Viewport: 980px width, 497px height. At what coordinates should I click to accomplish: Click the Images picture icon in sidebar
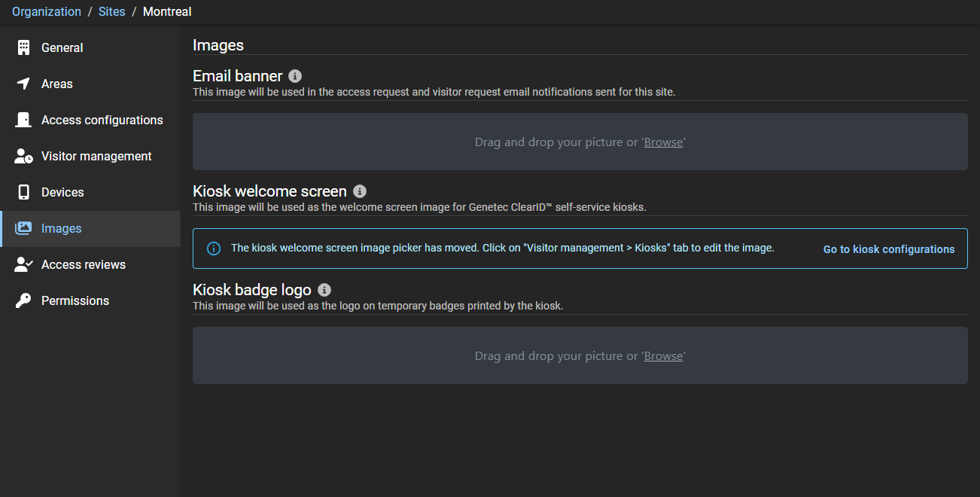click(x=23, y=228)
